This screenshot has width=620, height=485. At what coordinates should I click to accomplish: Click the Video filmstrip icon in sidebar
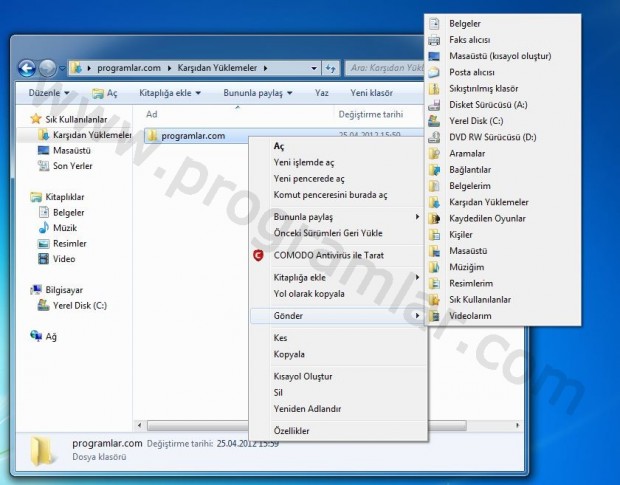[x=43, y=259]
